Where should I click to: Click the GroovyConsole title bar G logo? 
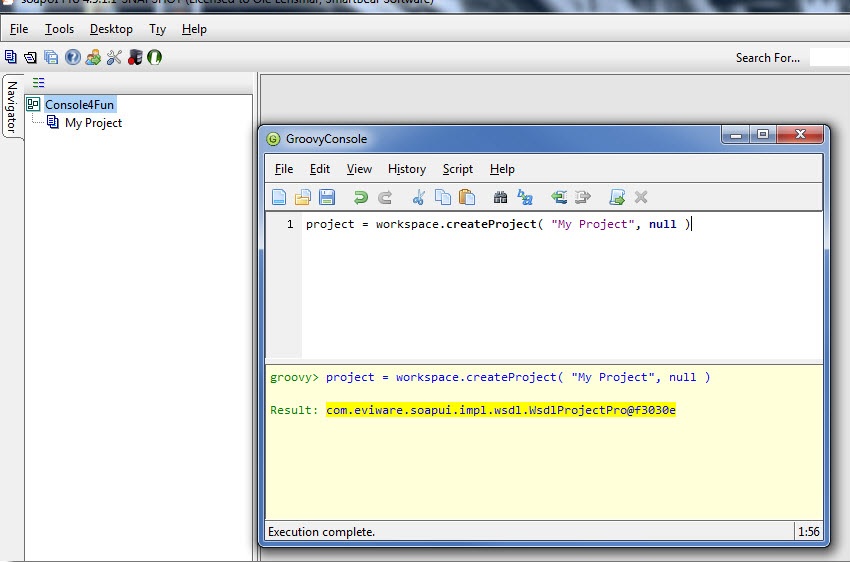pos(273,139)
